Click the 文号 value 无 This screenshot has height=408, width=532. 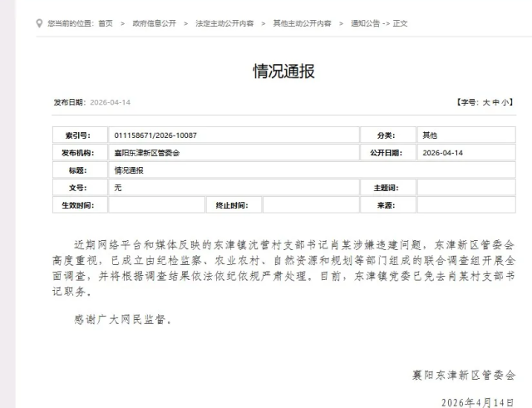click(x=118, y=188)
